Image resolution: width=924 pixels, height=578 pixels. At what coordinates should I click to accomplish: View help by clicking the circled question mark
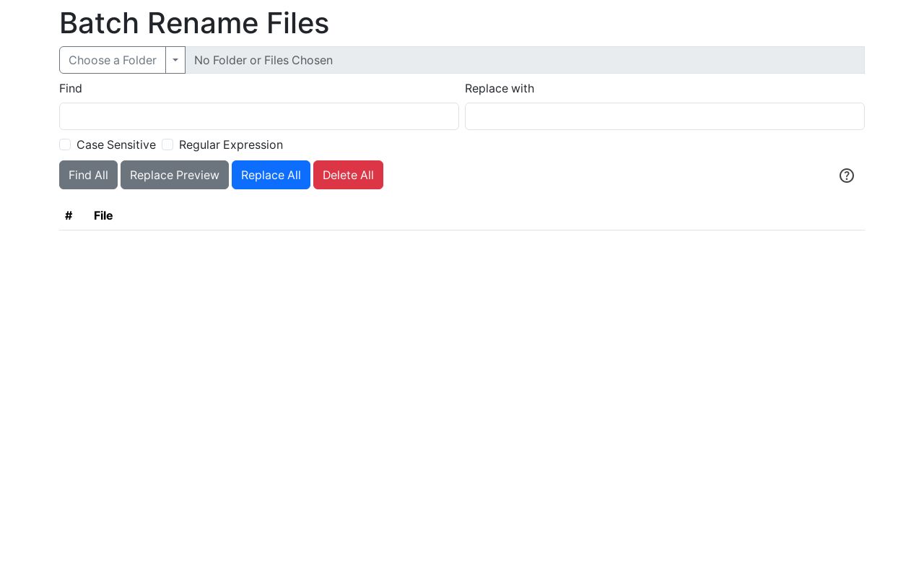click(x=847, y=176)
